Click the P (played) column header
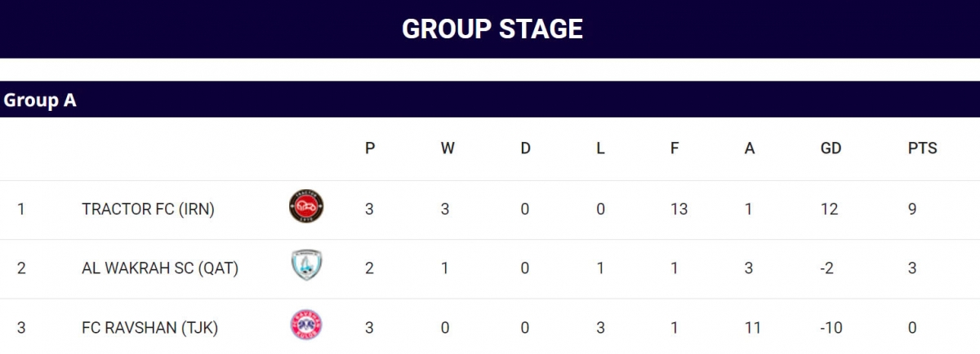The width and height of the screenshot is (980, 354). point(370,148)
